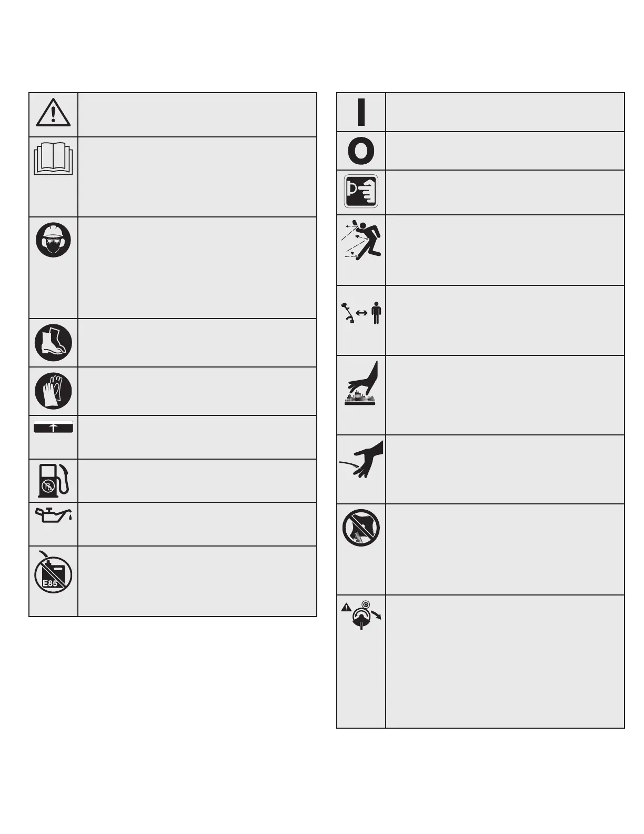Click the warning triangle safety alert icon
Viewport: 644px width, 834px height.
[53, 113]
